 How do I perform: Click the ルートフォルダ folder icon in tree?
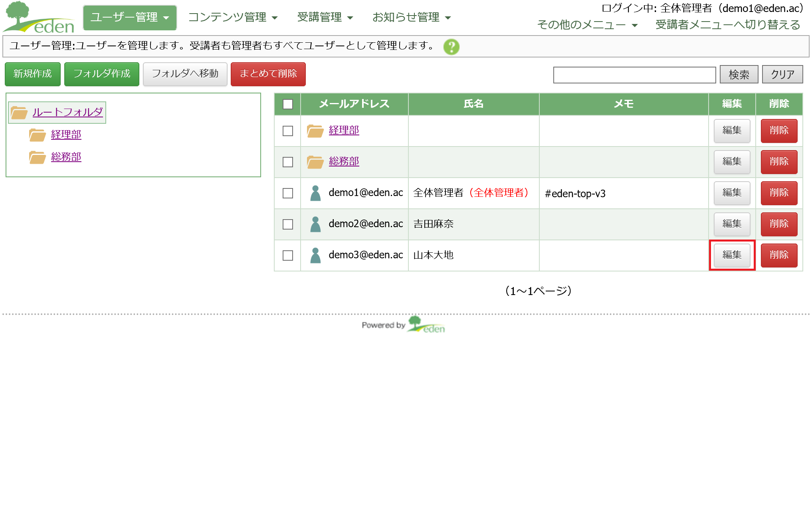point(19,113)
